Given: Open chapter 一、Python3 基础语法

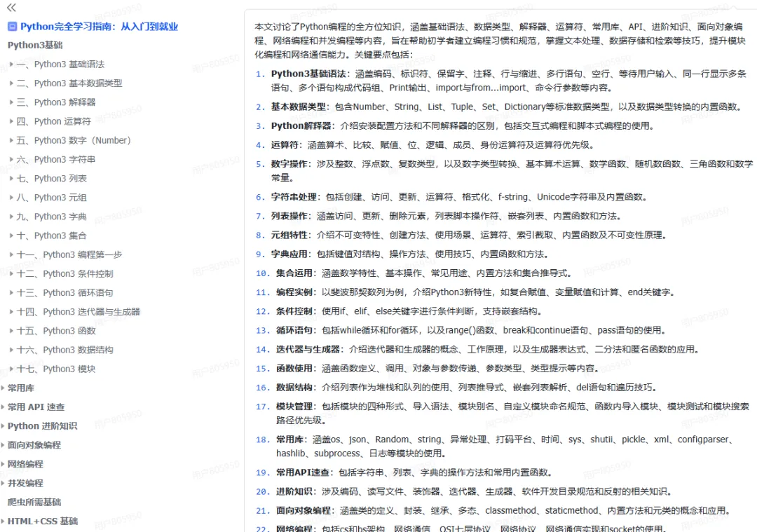Looking at the screenshot, I should pyautogui.click(x=60, y=64).
